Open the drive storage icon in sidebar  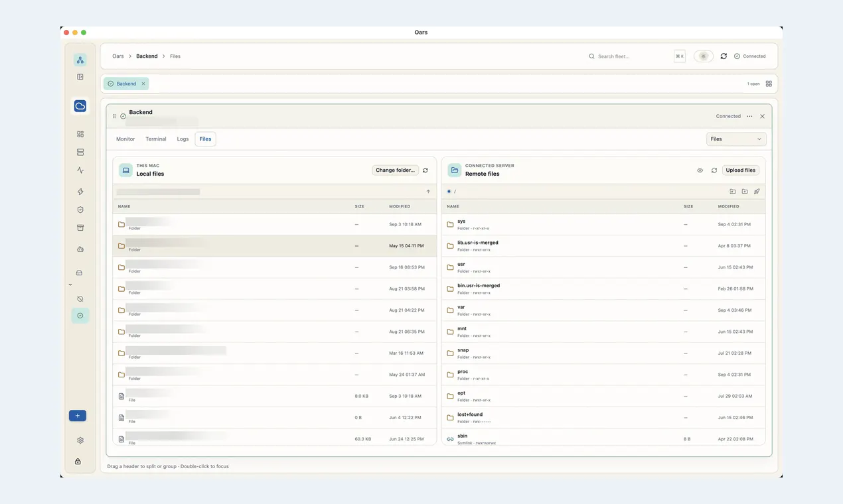(x=79, y=273)
